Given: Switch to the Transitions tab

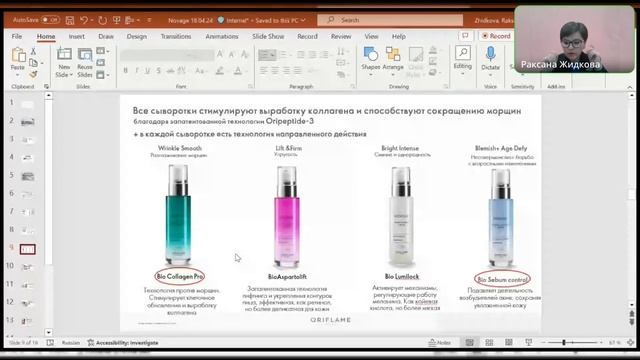Looking at the screenshot, I should click(176, 36).
